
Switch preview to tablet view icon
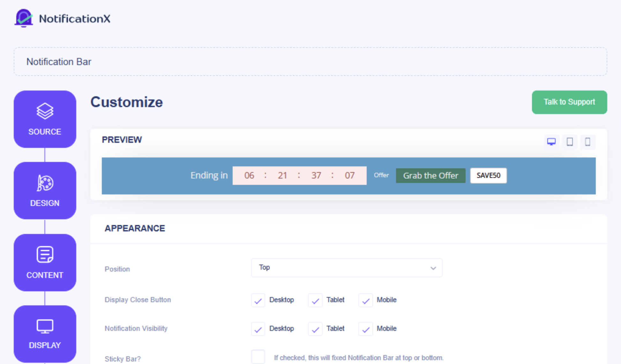(570, 142)
